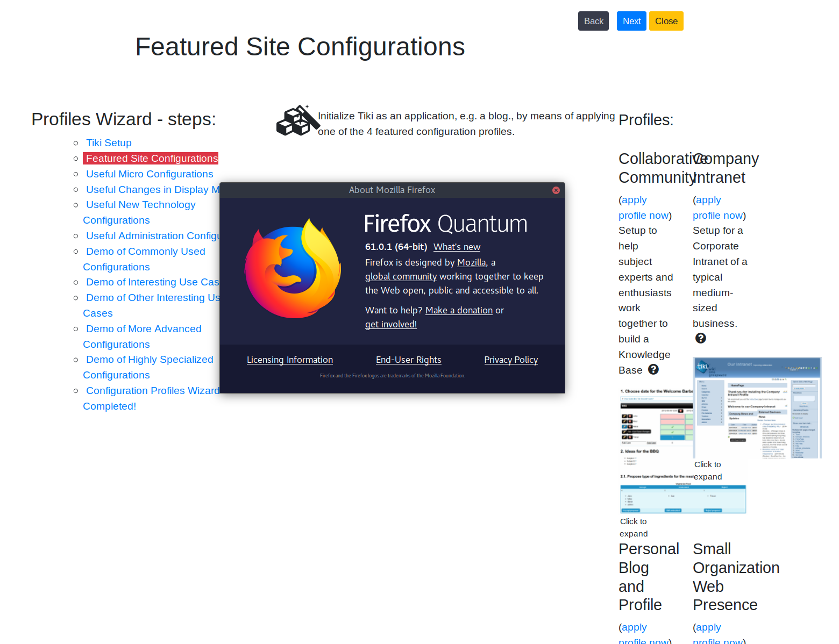Open the global community link

(401, 276)
